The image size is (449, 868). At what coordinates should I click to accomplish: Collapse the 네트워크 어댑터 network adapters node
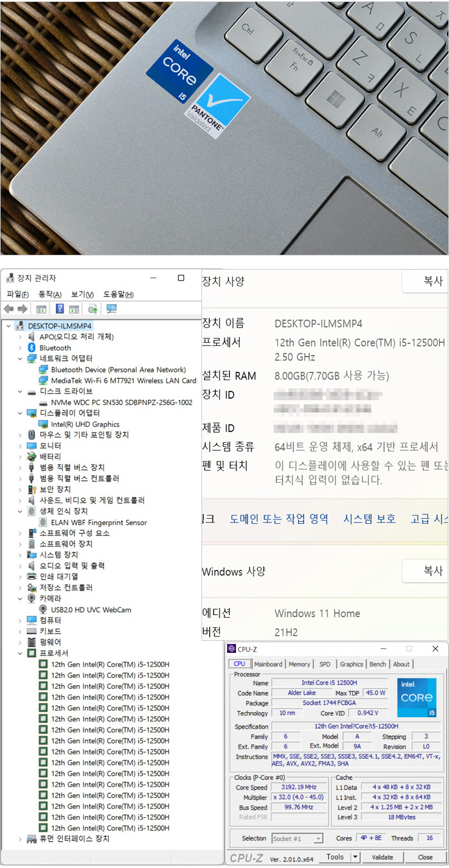click(20, 358)
